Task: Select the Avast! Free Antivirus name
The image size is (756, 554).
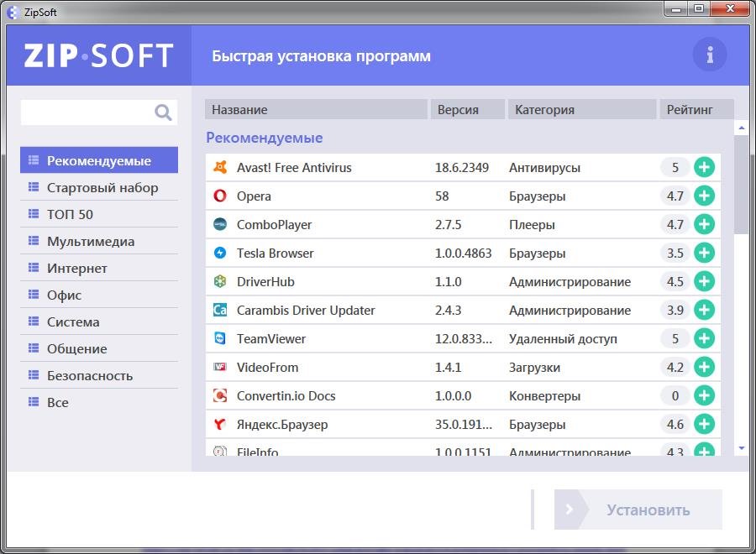Action: [294, 168]
